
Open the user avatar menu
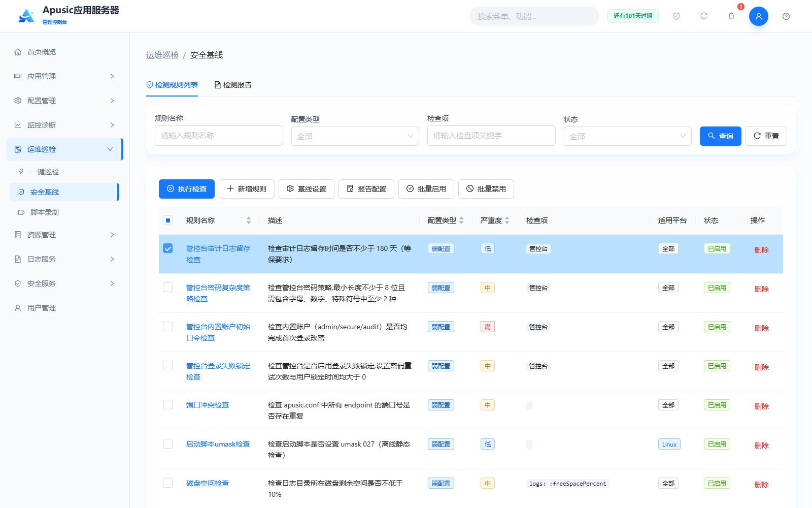pyautogui.click(x=759, y=16)
